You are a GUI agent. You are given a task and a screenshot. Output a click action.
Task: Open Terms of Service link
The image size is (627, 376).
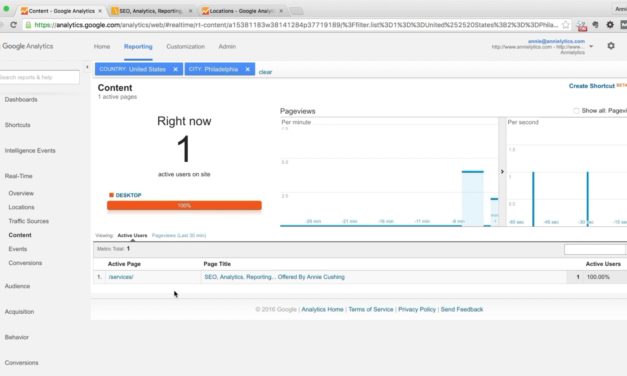click(371, 309)
